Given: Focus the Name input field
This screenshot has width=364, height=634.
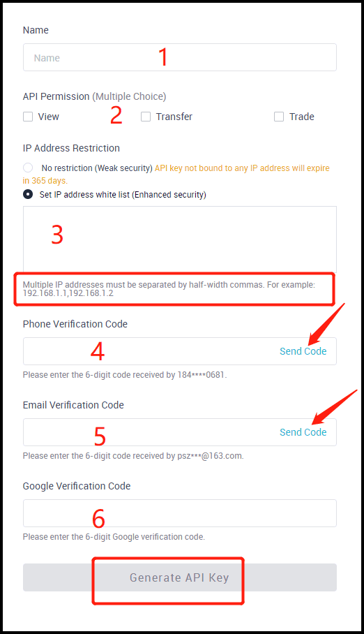Looking at the screenshot, I should pos(179,57).
